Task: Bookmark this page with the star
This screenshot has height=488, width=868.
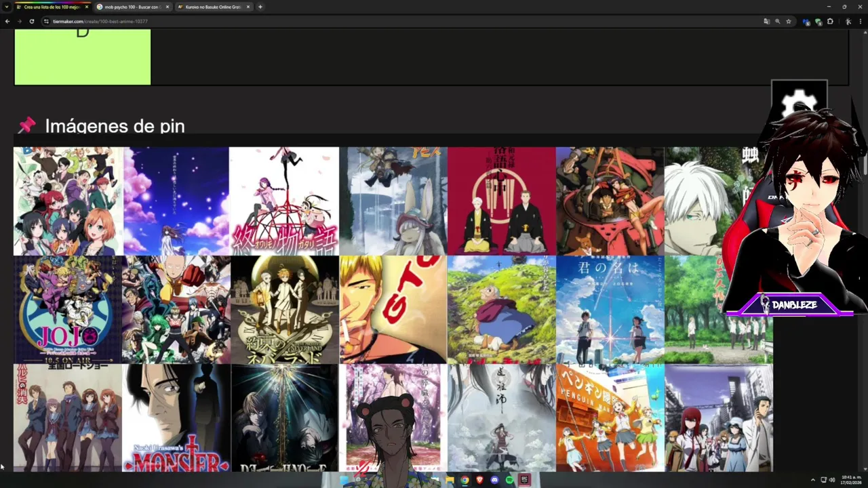Action: coord(789,22)
